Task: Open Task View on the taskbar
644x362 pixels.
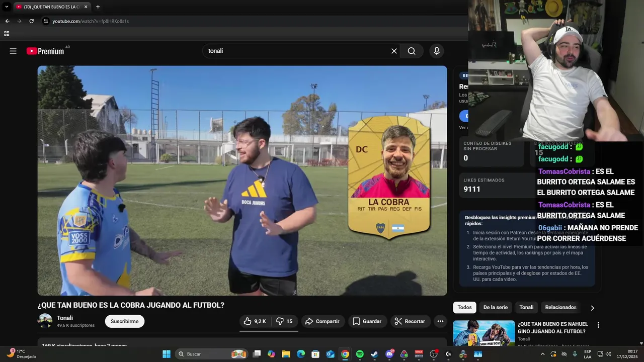Action: [x=257, y=354]
